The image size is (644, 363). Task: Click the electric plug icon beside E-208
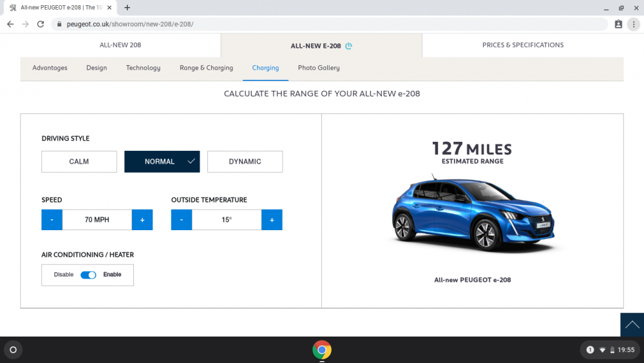click(x=348, y=46)
